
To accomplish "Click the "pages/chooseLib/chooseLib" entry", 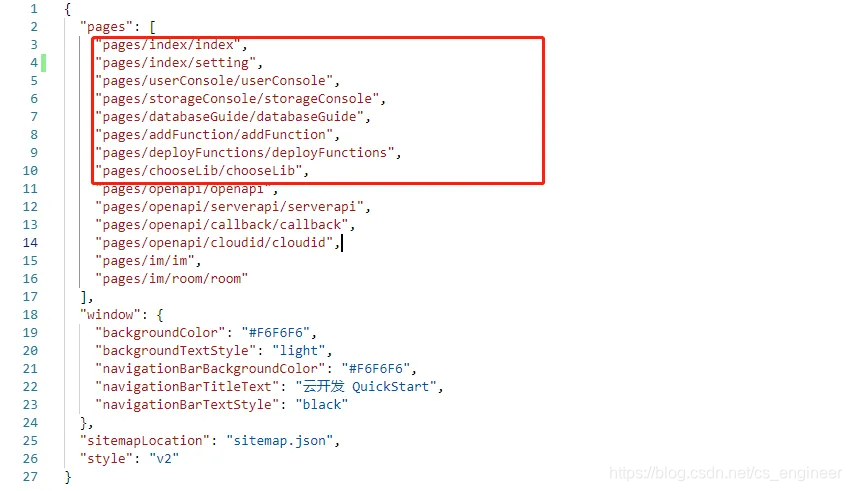I will point(198,171).
